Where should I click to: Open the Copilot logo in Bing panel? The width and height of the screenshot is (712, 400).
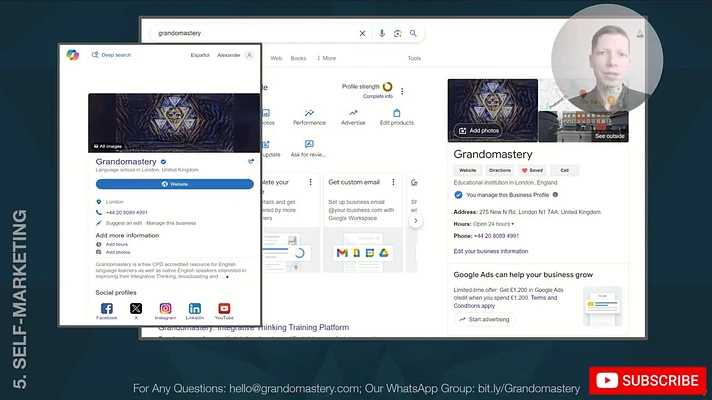point(73,55)
